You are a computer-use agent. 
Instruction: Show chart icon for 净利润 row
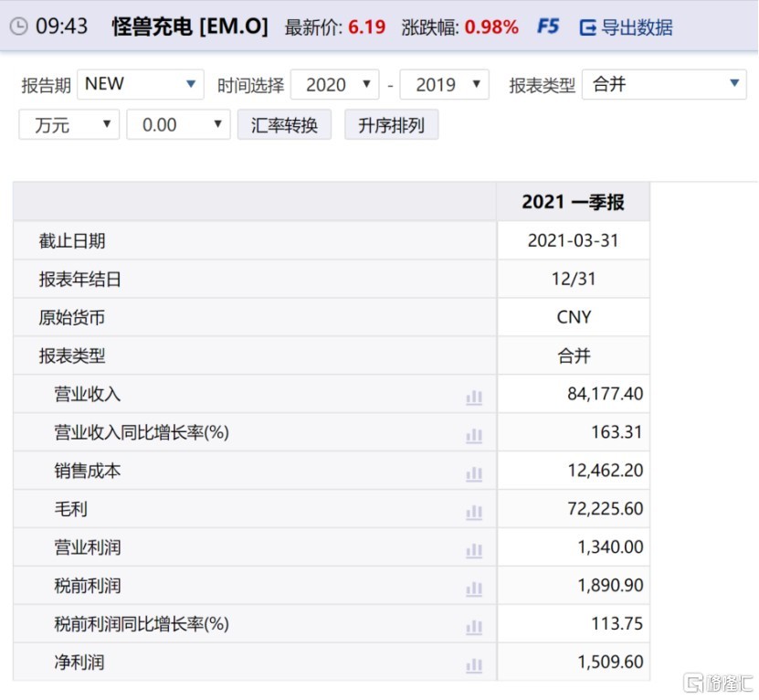[x=473, y=664]
